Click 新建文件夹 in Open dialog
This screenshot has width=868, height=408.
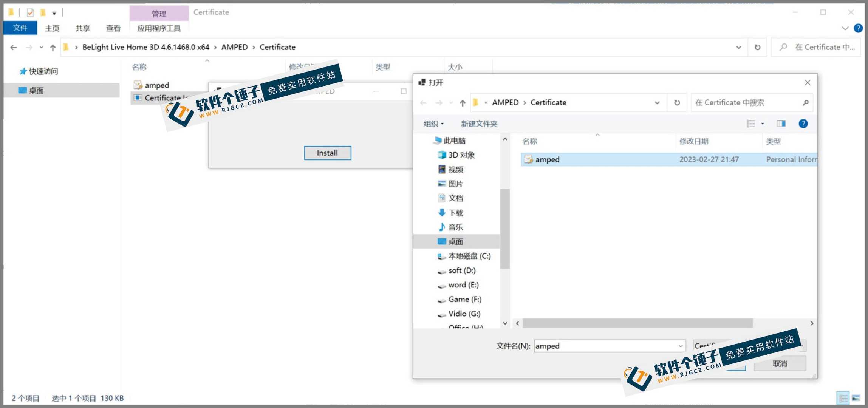pyautogui.click(x=479, y=124)
